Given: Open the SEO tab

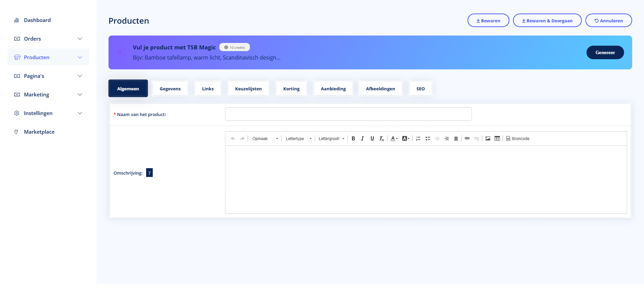Looking at the screenshot, I should (x=420, y=89).
